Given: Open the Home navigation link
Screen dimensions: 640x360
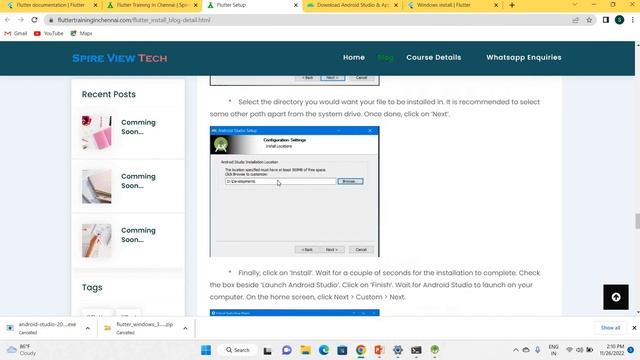Looking at the screenshot, I should (354, 58).
